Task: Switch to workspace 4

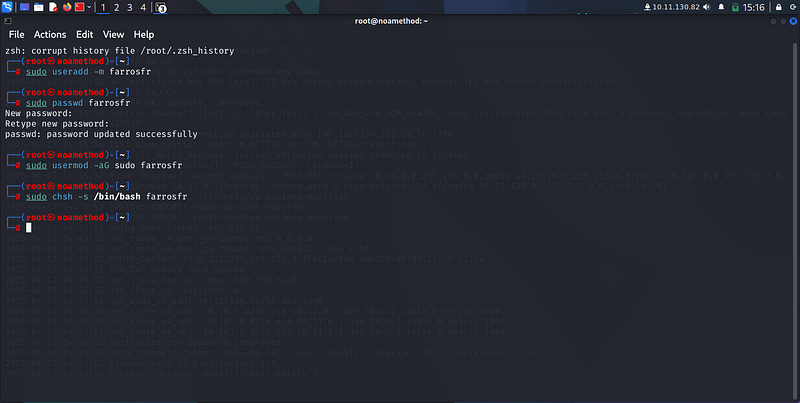Action: [143, 8]
